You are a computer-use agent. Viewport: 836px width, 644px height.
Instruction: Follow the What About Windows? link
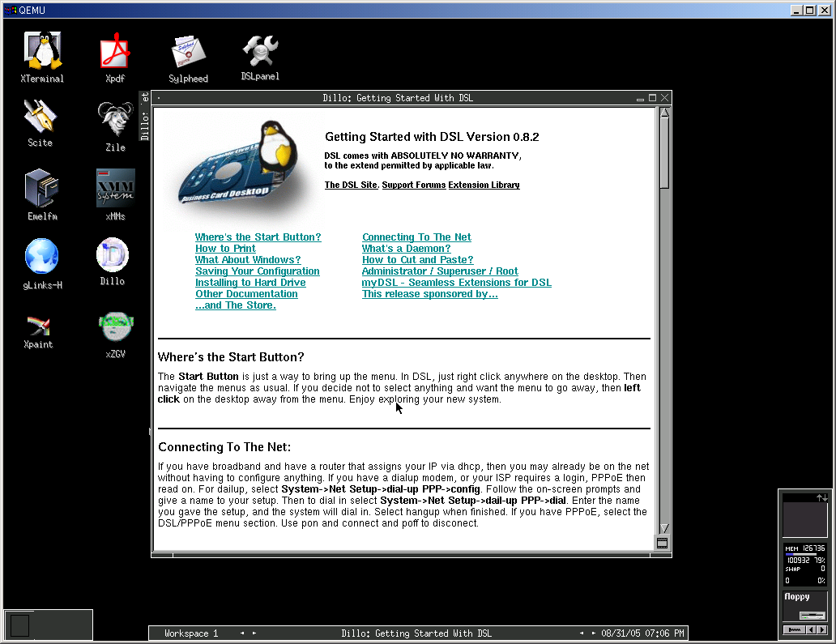(x=248, y=260)
